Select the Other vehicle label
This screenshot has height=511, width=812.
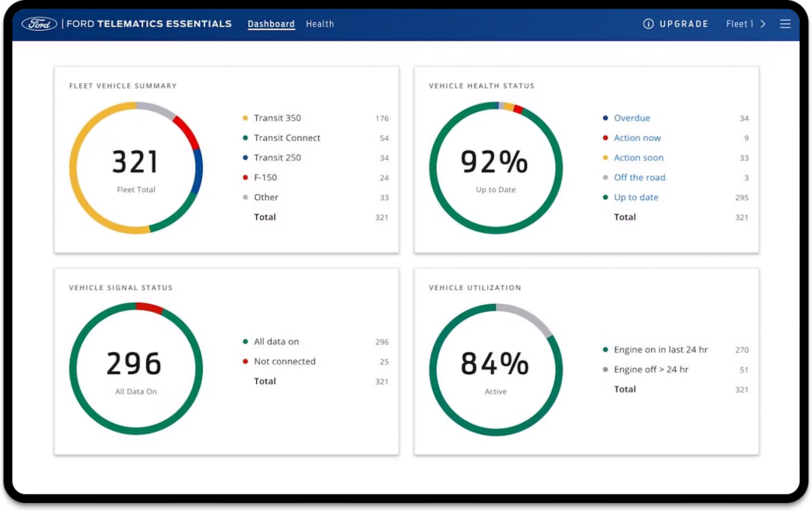tap(266, 197)
